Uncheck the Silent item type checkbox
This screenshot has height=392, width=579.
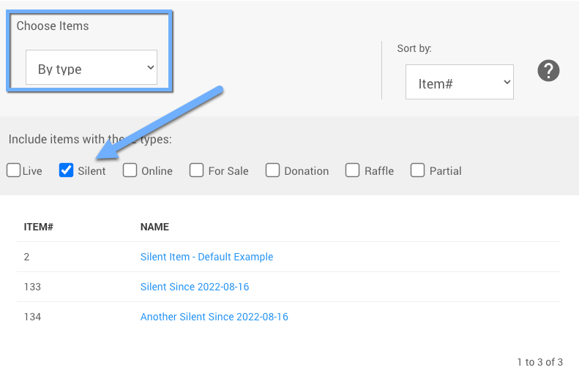point(66,170)
